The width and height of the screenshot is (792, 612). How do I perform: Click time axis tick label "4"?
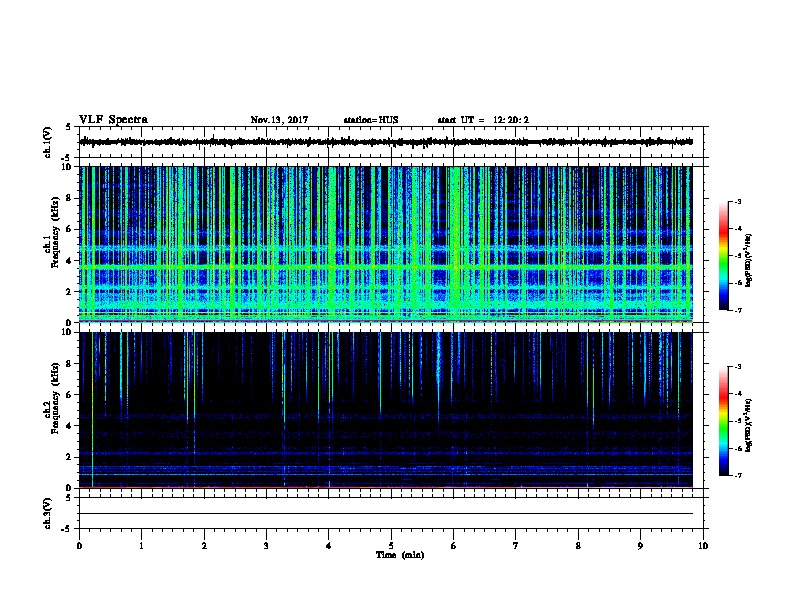[x=329, y=545]
